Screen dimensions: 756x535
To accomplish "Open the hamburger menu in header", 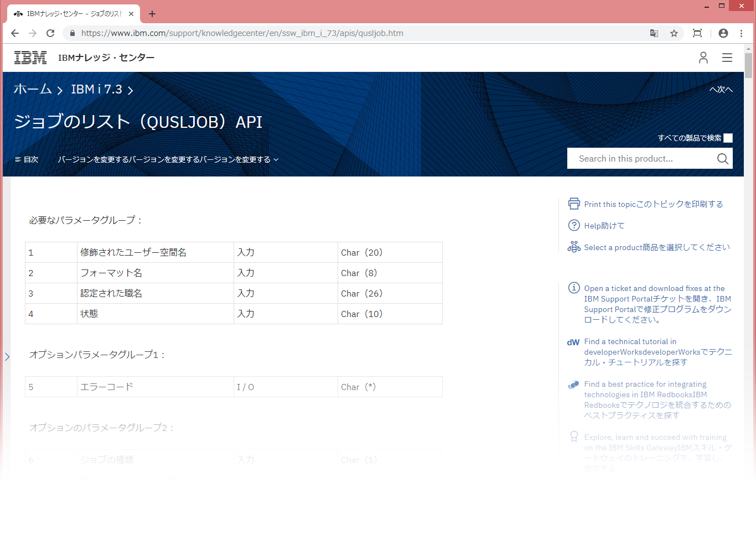I will point(727,58).
